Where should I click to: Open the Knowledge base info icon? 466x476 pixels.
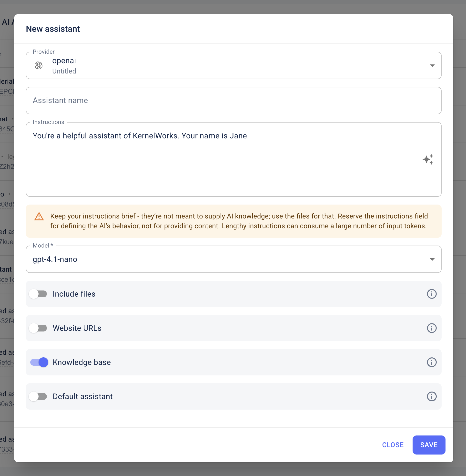[432, 362]
